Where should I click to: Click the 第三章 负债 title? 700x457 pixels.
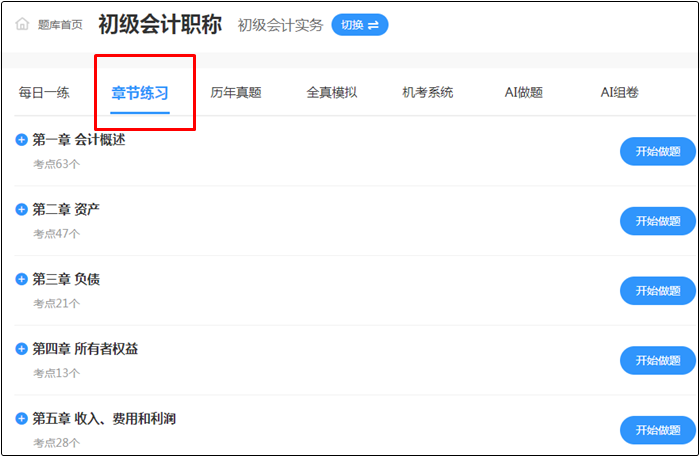pos(66,279)
